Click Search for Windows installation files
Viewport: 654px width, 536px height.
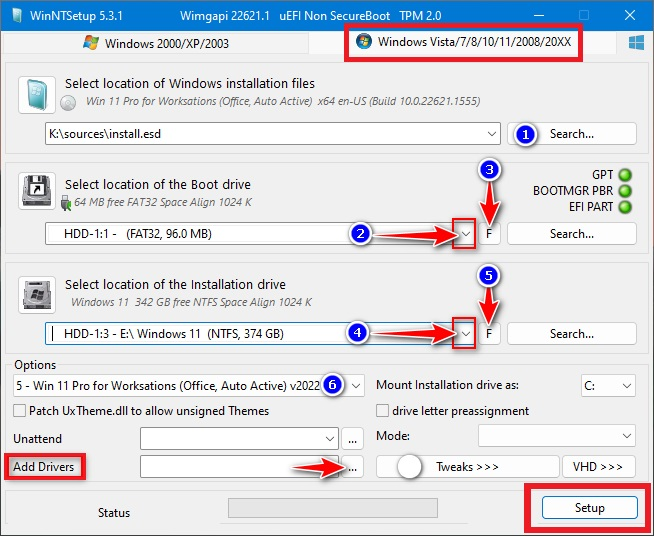[x=572, y=134]
